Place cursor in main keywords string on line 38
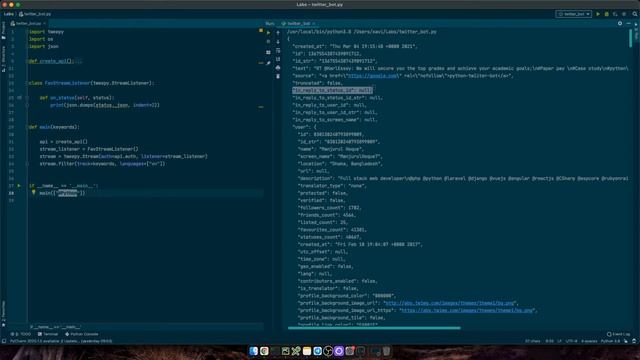The height and width of the screenshot is (360, 640). click(x=67, y=193)
